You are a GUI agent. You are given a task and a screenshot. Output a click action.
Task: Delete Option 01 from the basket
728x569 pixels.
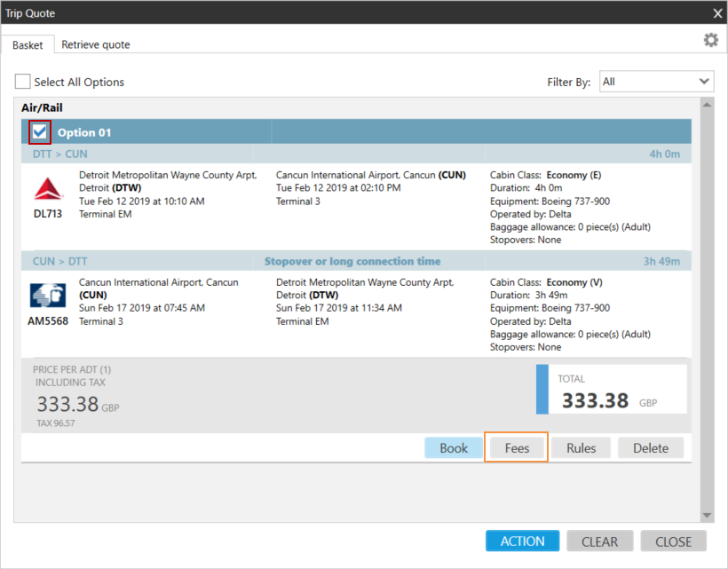point(651,448)
